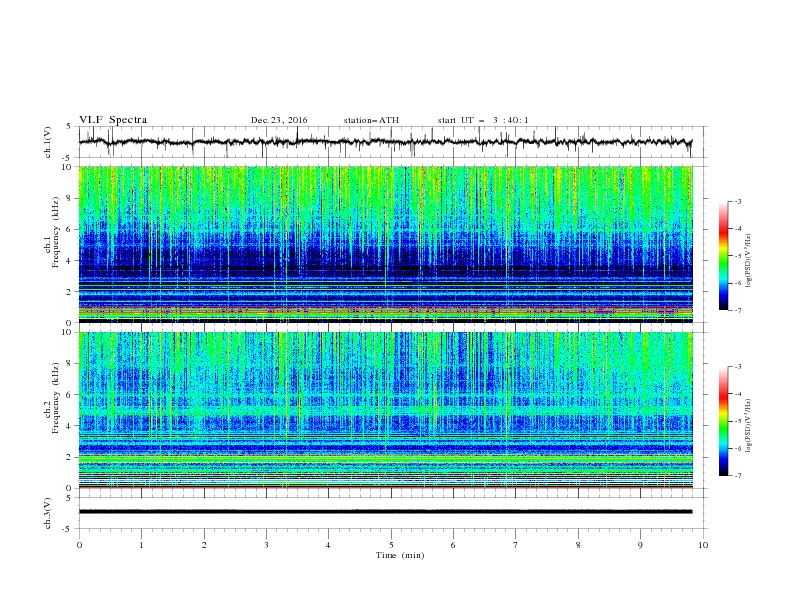The height and width of the screenshot is (612, 792).
Task: Click the time axis tick label "0"
Action: pyautogui.click(x=79, y=545)
